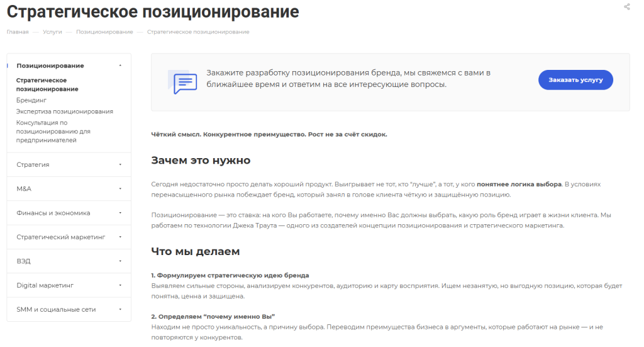Expand the ВЭД section arrow
Viewport: 644px width, 347px height.
tap(120, 261)
